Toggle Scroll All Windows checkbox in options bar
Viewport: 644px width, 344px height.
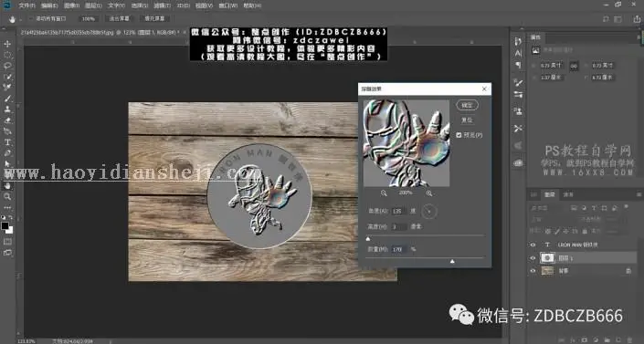(31, 19)
